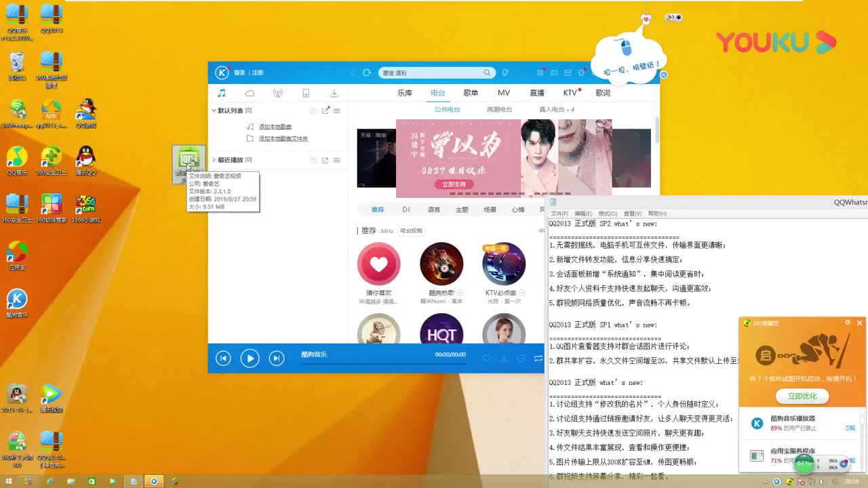Click the microphone song recognition icon
The height and width of the screenshot is (488, 868).
pos(505,73)
